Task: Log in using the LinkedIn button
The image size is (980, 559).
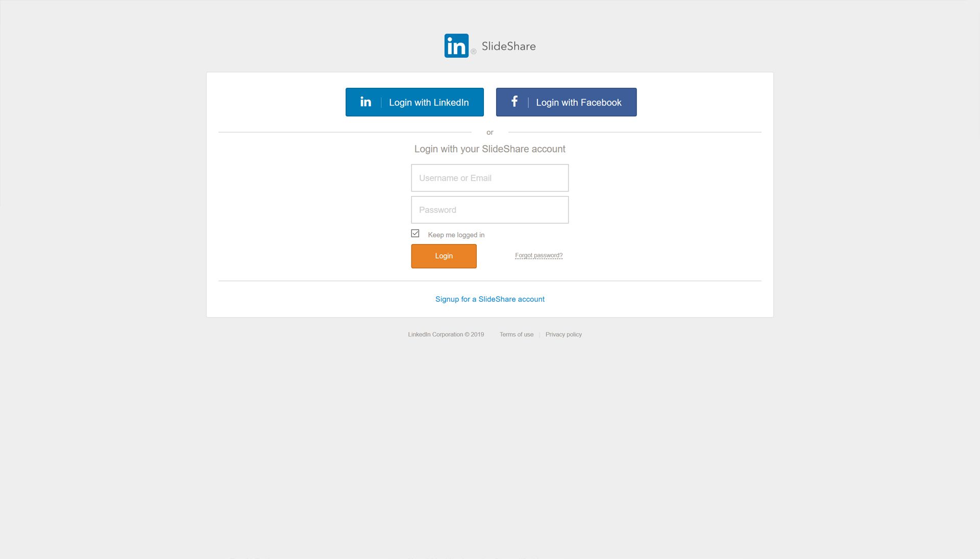Action: [x=414, y=102]
